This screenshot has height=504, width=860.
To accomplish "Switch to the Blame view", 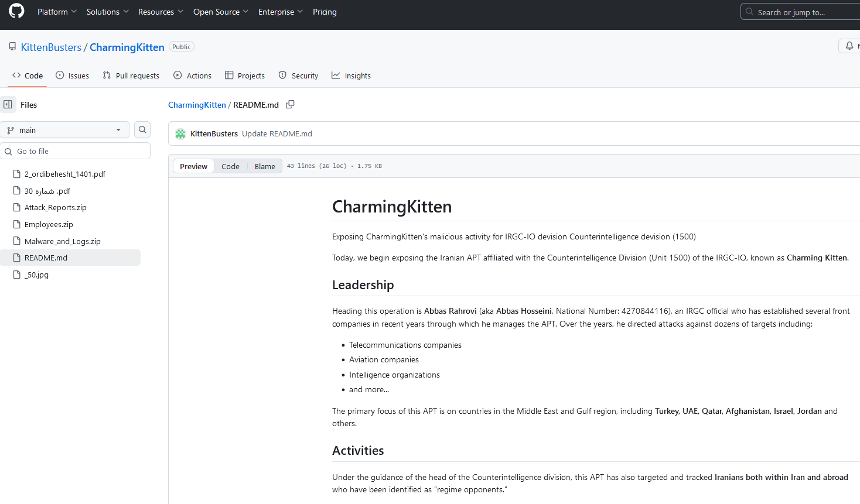I will pos(265,167).
